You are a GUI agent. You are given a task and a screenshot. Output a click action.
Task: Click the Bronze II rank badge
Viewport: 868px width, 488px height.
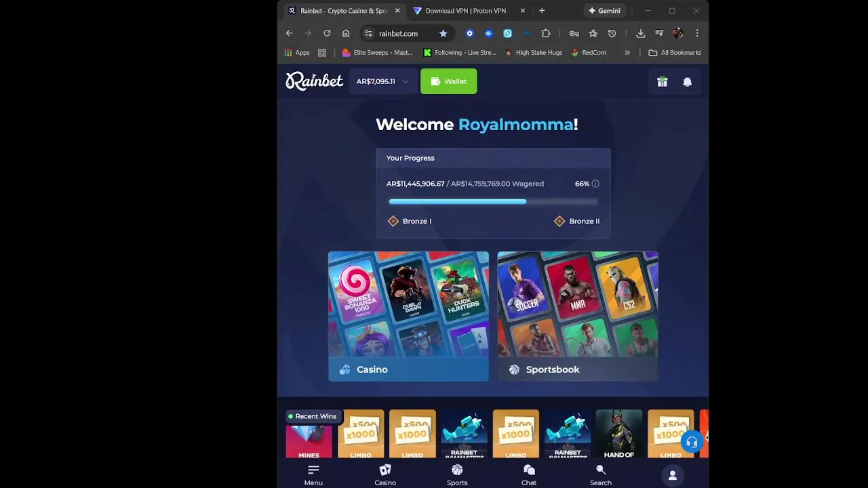pyautogui.click(x=576, y=221)
